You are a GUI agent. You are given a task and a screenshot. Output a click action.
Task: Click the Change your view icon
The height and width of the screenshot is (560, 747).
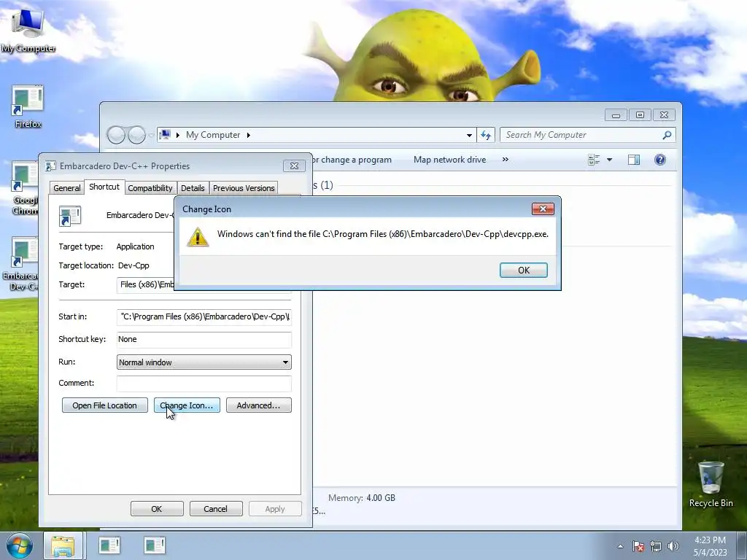coord(594,160)
